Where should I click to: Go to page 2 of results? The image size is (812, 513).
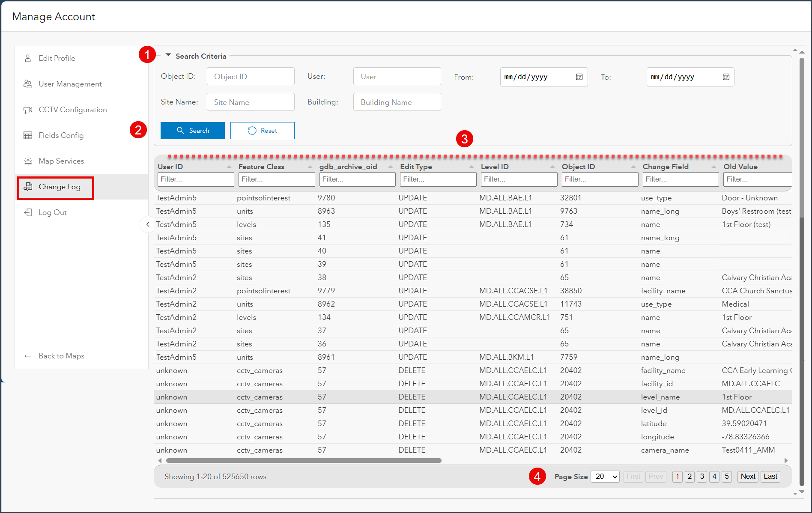pyautogui.click(x=690, y=477)
